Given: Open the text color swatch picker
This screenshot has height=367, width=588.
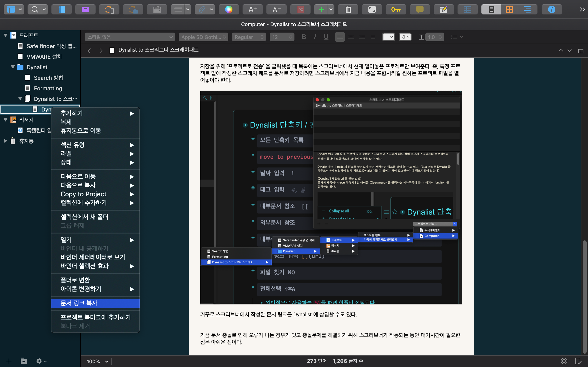Looking at the screenshot, I should (x=388, y=37).
